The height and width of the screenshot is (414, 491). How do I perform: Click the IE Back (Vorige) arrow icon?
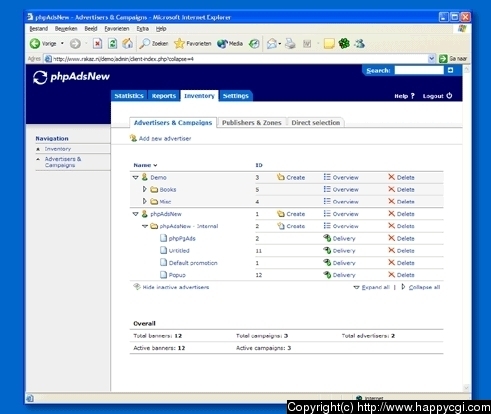click(x=35, y=44)
